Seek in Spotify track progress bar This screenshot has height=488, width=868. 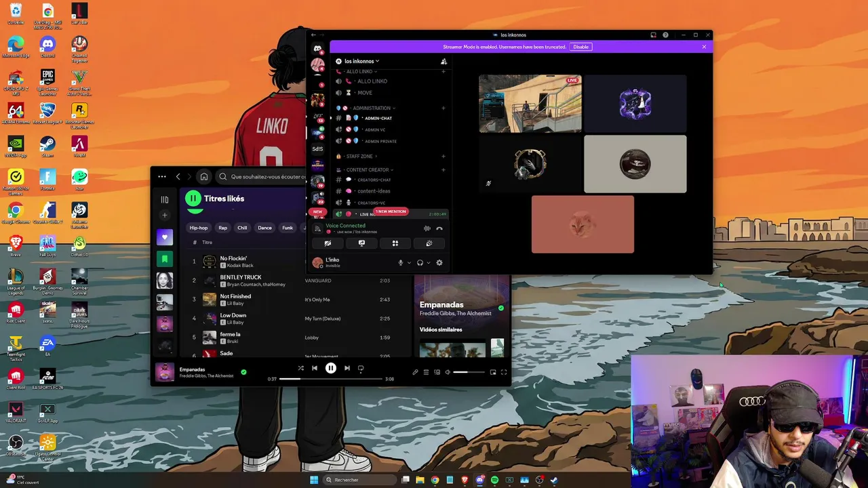coord(331,379)
